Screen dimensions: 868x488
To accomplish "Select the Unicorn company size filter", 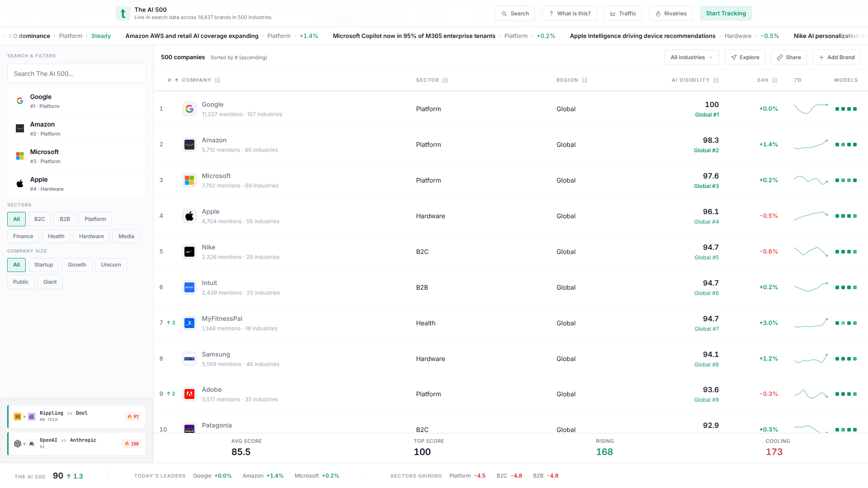I will pos(111,265).
